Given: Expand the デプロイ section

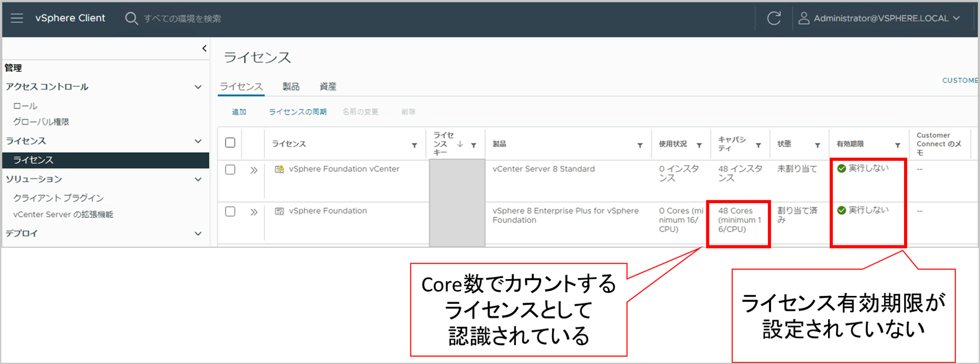Looking at the screenshot, I should [198, 234].
